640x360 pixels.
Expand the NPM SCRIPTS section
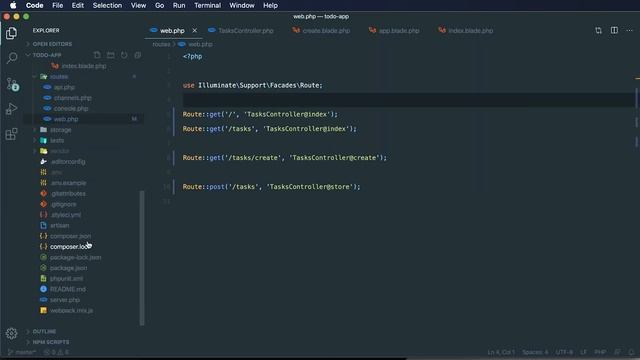[51, 342]
